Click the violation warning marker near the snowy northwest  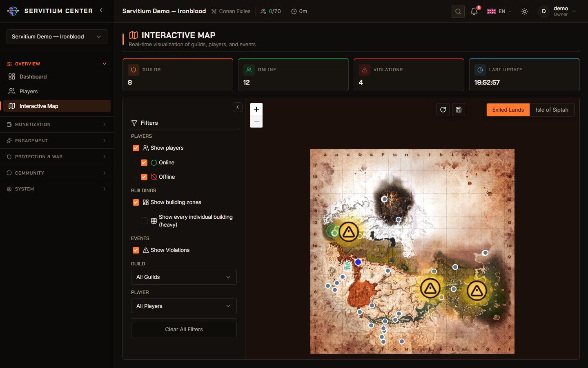pyautogui.click(x=349, y=232)
